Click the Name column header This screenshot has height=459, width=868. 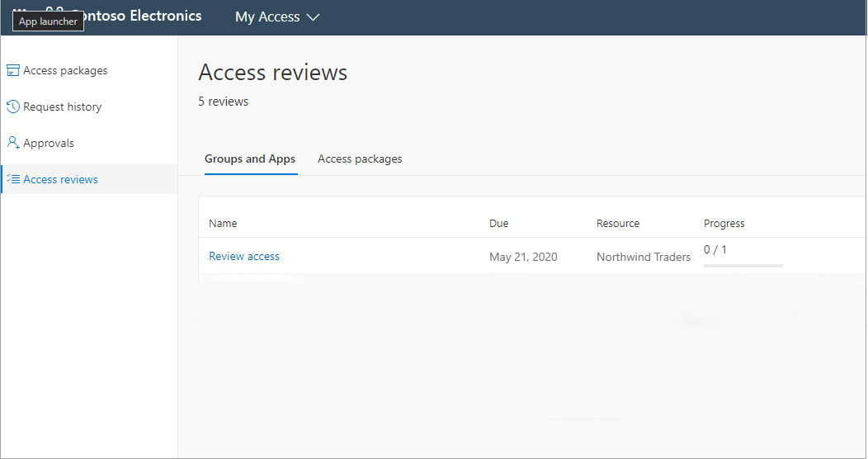click(x=223, y=223)
